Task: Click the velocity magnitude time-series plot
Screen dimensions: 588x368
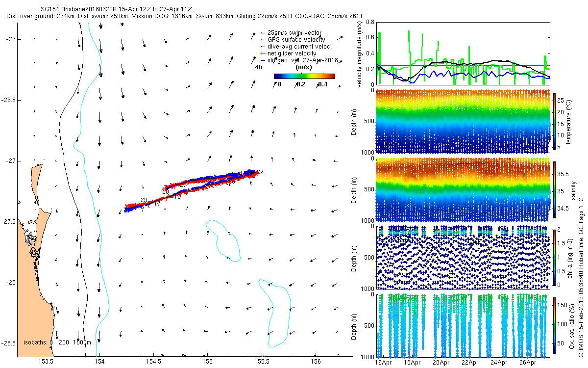Action: coord(463,53)
